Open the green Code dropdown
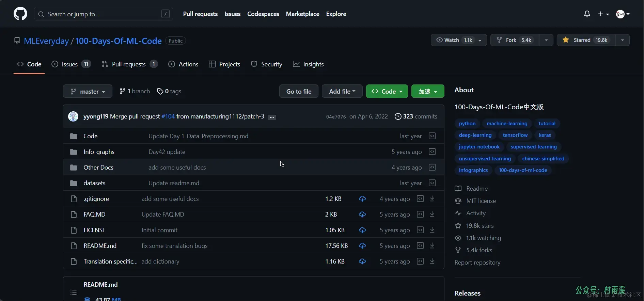Screen dimensions: 644x301 [x=387, y=91]
